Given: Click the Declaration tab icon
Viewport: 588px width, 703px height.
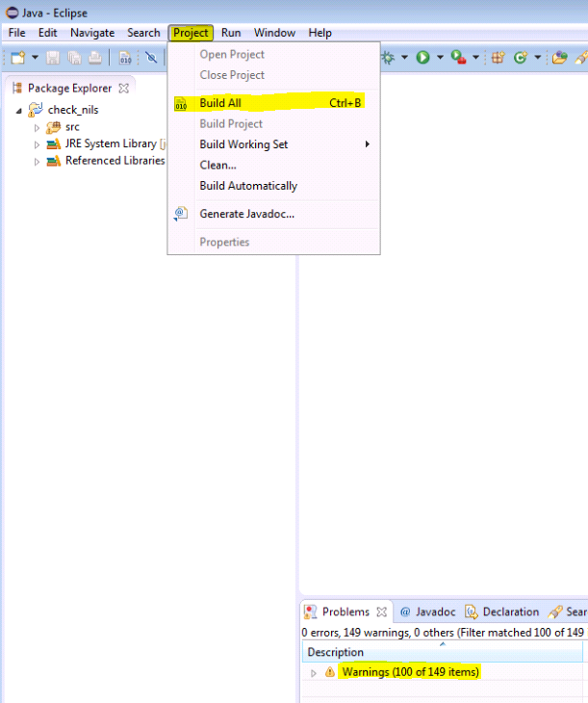Looking at the screenshot, I should pyautogui.click(x=472, y=612).
